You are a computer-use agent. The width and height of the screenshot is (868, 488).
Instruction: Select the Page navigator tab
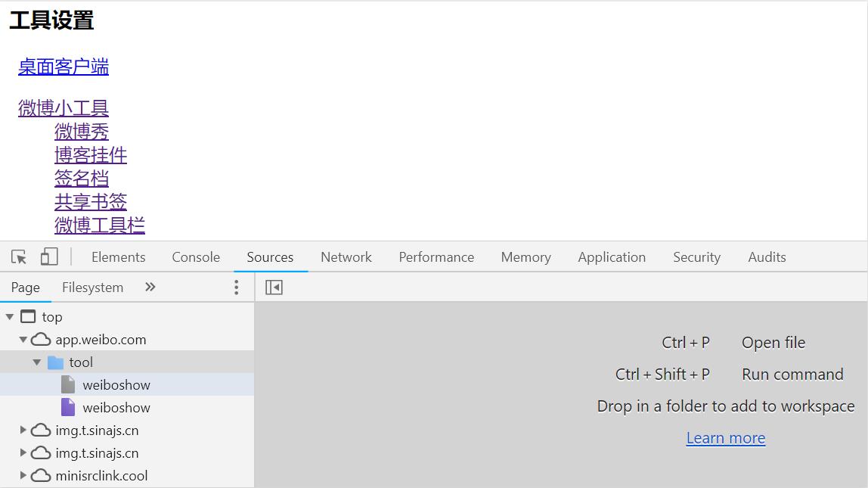pos(26,288)
